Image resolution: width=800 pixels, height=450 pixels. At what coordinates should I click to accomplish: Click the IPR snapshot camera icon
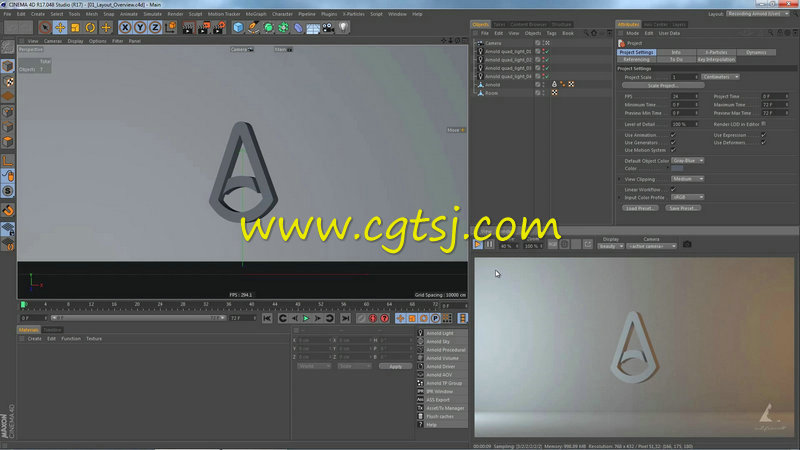pos(687,244)
